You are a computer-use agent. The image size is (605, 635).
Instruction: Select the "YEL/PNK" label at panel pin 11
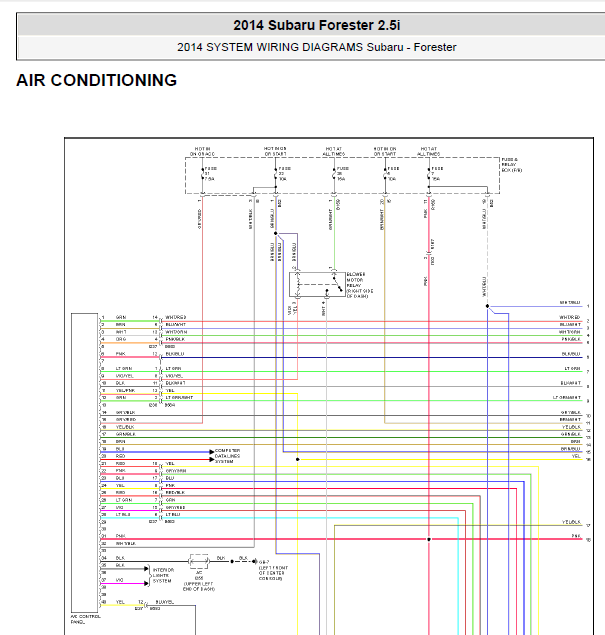tap(125, 390)
